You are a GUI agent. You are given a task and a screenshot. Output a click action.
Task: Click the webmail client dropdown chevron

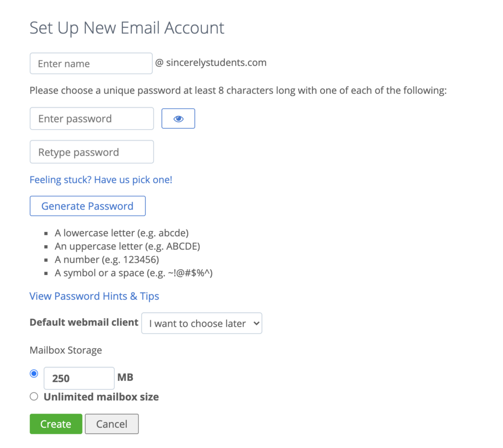[x=256, y=323]
